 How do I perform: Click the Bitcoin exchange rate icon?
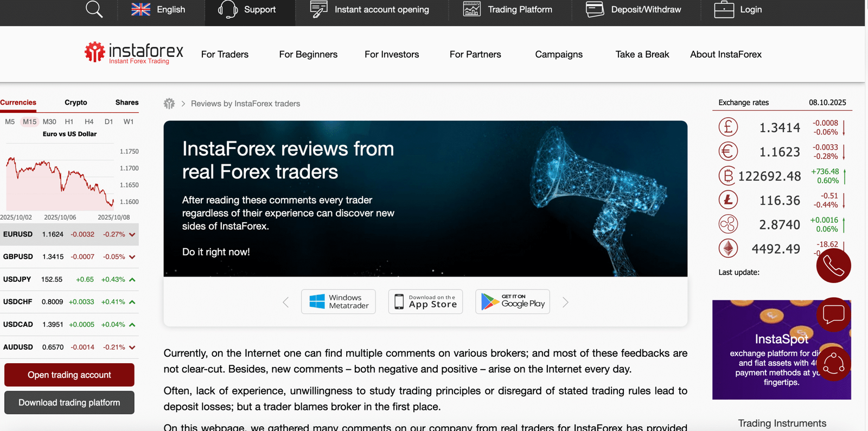click(728, 176)
